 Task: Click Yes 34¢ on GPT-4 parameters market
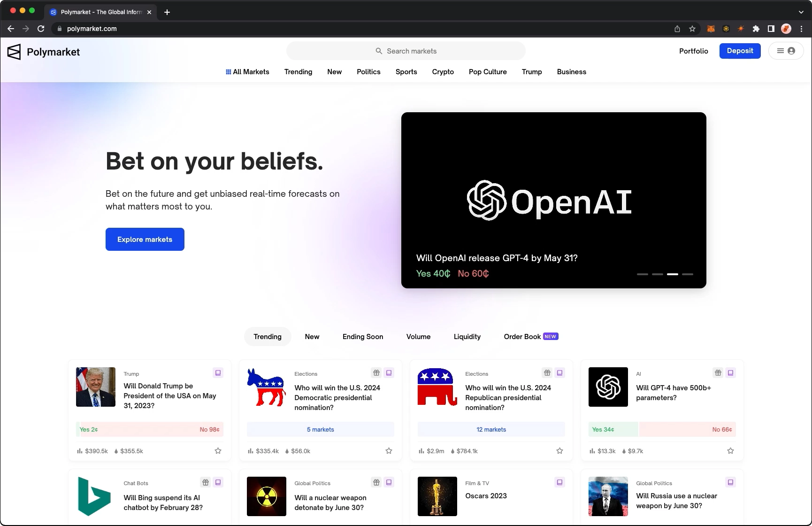tap(613, 429)
